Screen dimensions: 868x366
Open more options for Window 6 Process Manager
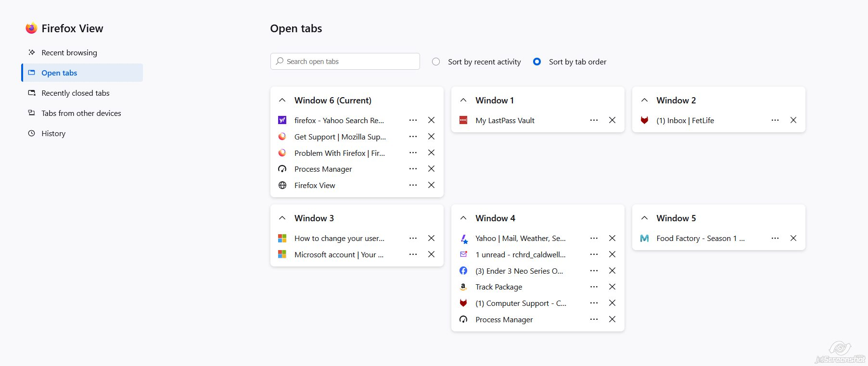[x=413, y=169]
